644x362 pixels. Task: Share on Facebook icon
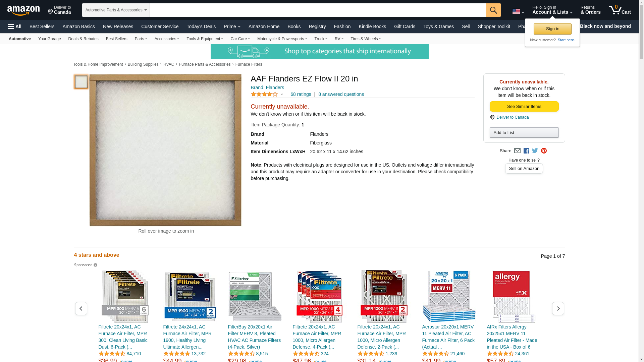pyautogui.click(x=526, y=151)
